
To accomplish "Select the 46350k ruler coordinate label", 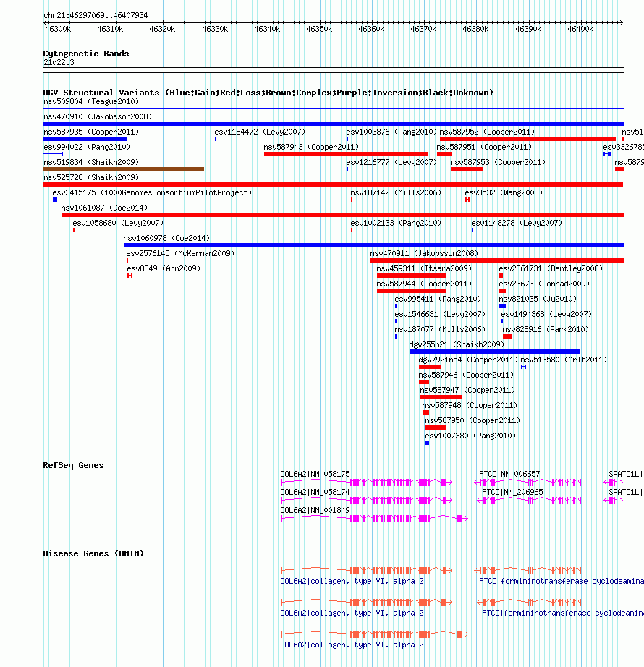I will pyautogui.click(x=319, y=30).
